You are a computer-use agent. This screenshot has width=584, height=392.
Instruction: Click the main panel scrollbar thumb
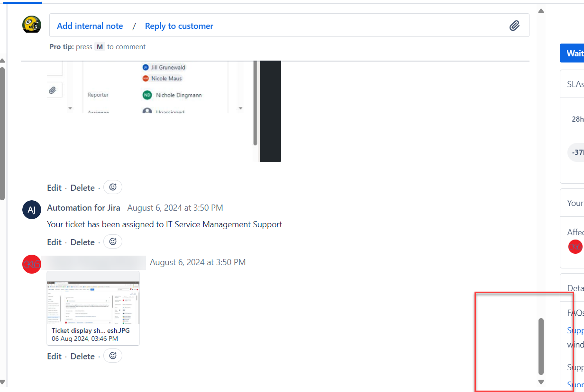click(541, 347)
